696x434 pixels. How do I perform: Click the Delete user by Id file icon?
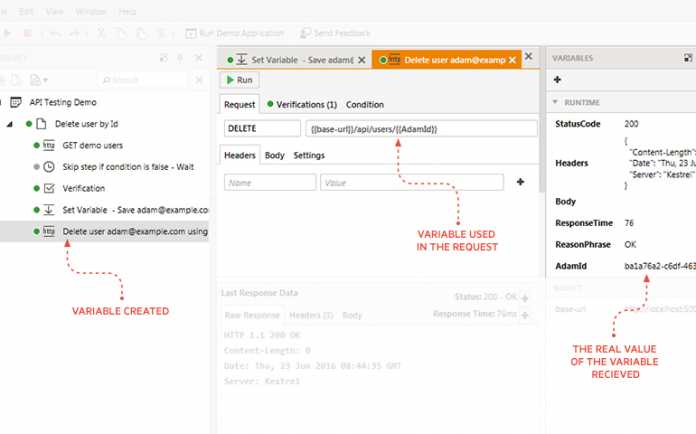(x=42, y=124)
